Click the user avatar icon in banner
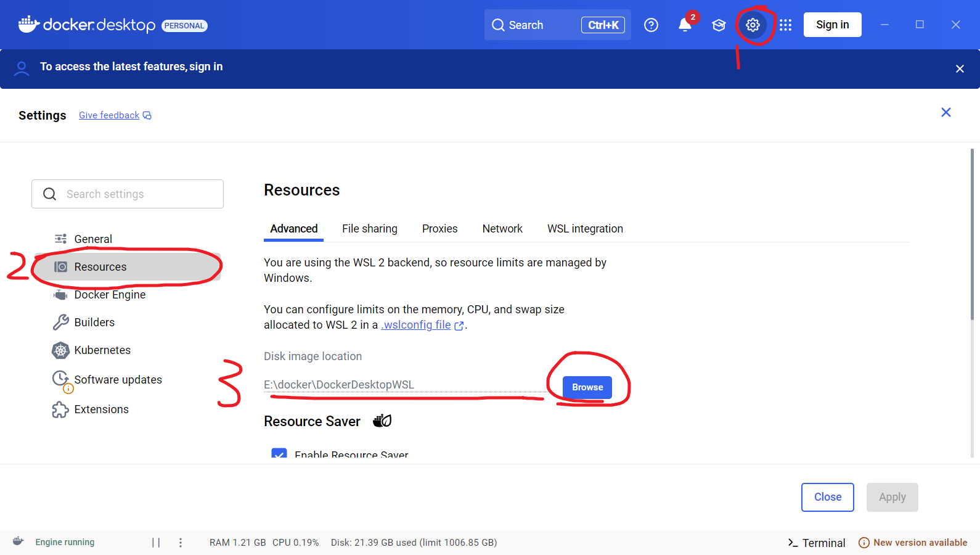Viewport: 980px width, 555px height. (x=22, y=68)
